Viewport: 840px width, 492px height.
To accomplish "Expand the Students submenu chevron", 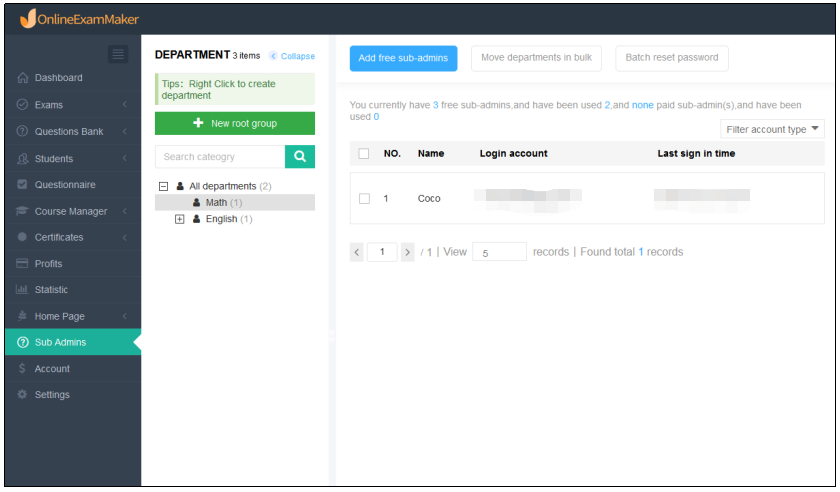I will pos(125,159).
